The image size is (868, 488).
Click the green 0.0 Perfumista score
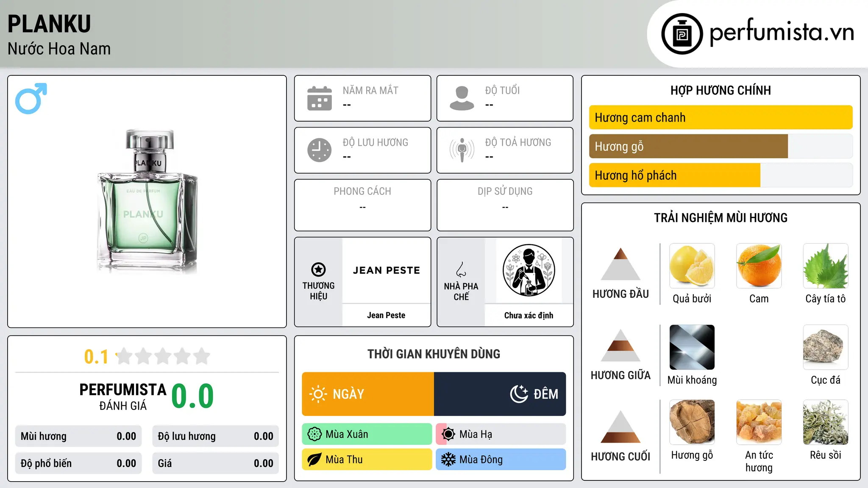point(192,396)
